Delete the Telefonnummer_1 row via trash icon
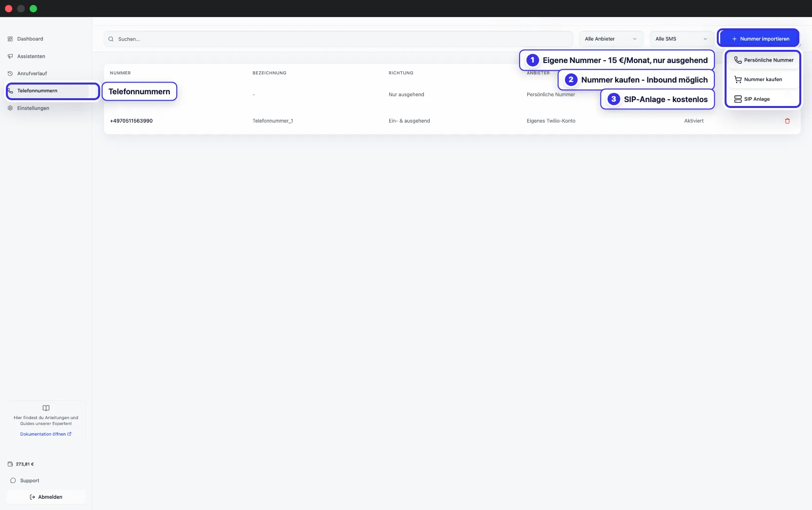Screen dimensions: 812x510 pos(787,121)
